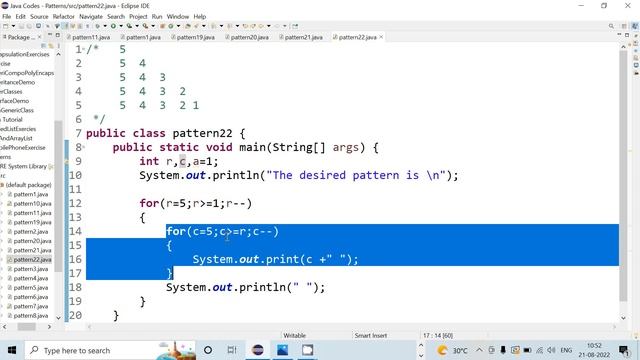Image resolution: width=640 pixels, height=360 pixels.
Task: Collapse the main method fold on line 8
Action: [x=83, y=147]
